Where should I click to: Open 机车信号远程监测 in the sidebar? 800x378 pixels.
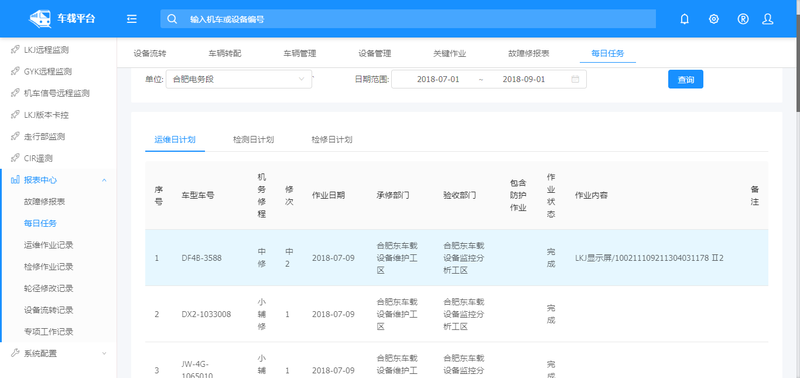pos(58,93)
